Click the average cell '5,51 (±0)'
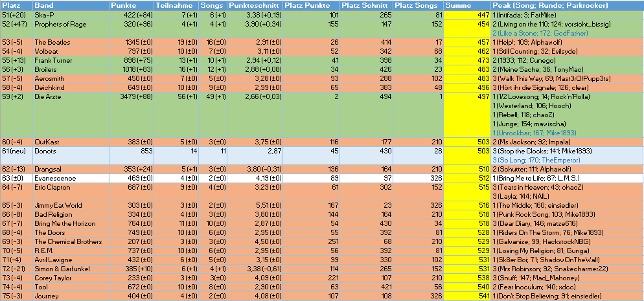Image resolution: width=644 pixels, height=301 pixels. pyautogui.click(x=255, y=205)
